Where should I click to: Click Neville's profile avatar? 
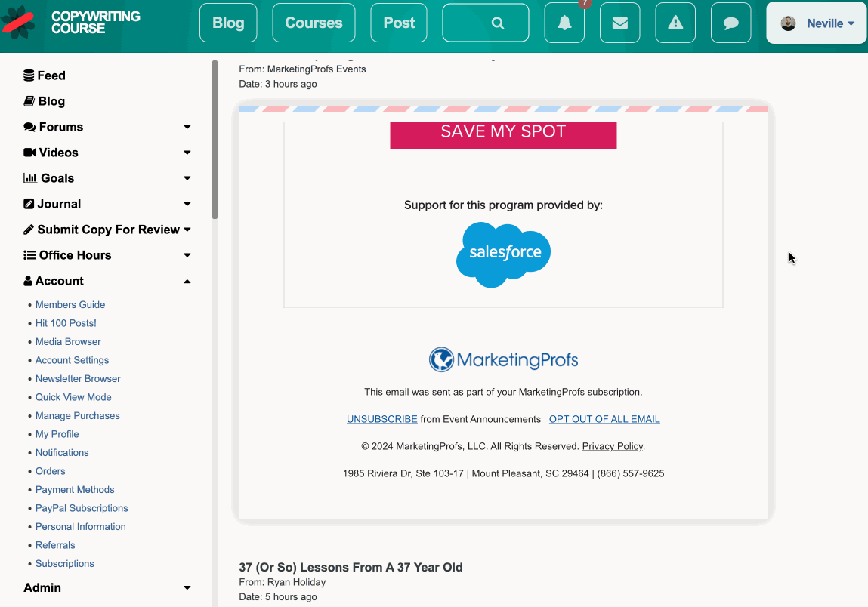coord(788,23)
